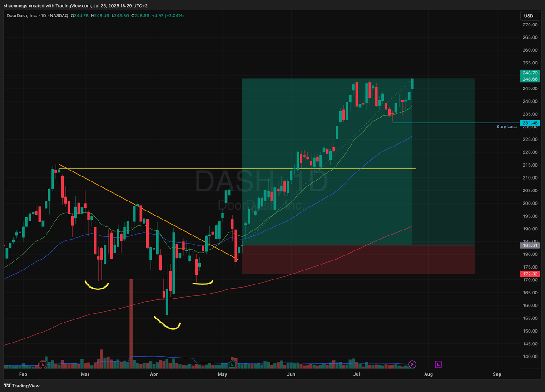Click the green profit zone of the long position
This screenshot has height=392, width=545.
(x=358, y=162)
